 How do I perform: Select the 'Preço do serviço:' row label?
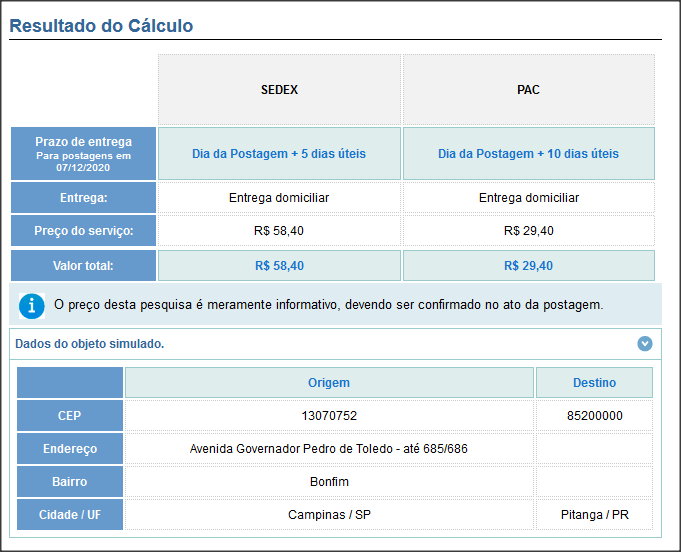[83, 231]
